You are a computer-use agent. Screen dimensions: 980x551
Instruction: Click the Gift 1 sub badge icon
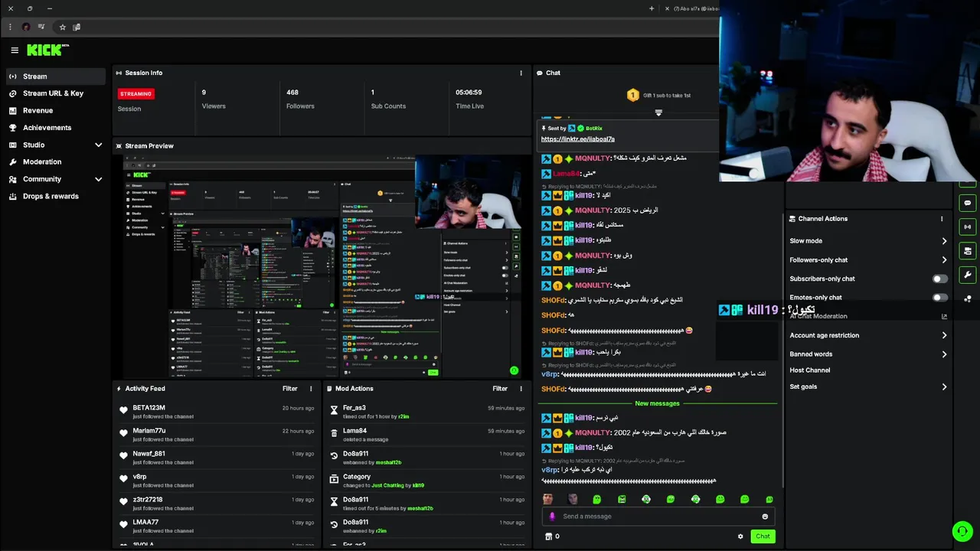pos(632,96)
